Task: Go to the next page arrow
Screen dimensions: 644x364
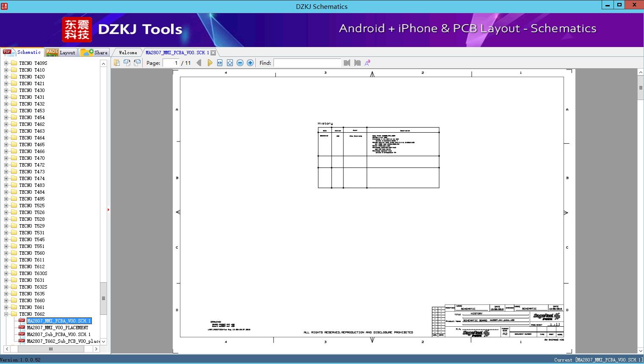Action: click(210, 63)
